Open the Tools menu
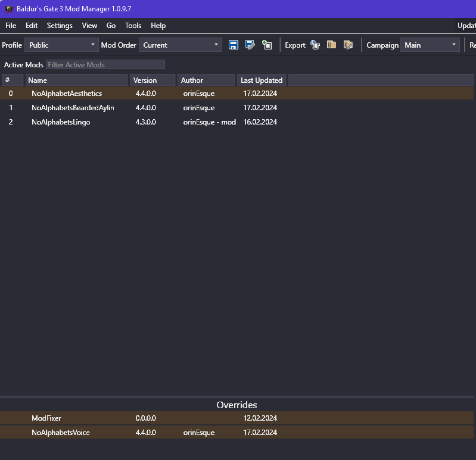476x460 pixels. coord(133,26)
